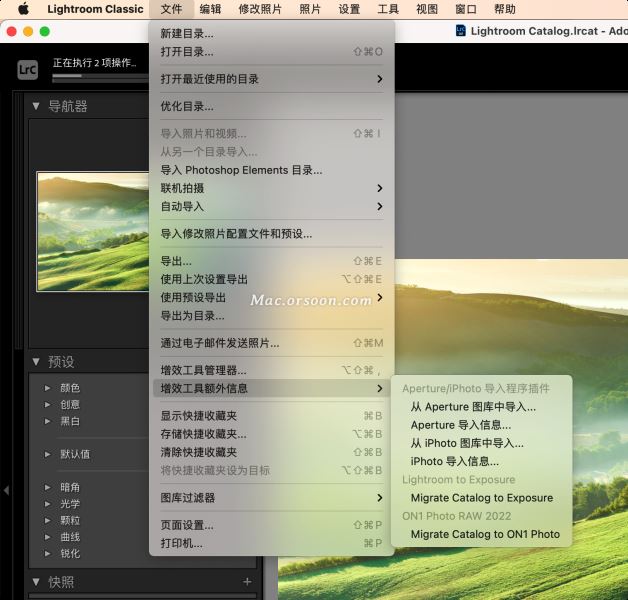The width and height of the screenshot is (628, 600).
Task: Click the 正在执行 2 项操作 status text
Action: (95, 62)
